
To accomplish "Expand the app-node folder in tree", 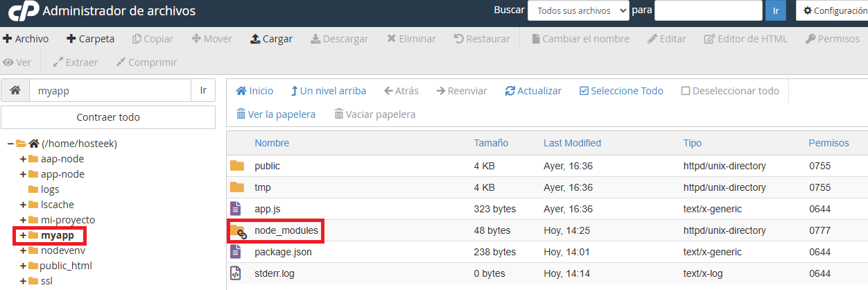I will pyautogui.click(x=23, y=174).
